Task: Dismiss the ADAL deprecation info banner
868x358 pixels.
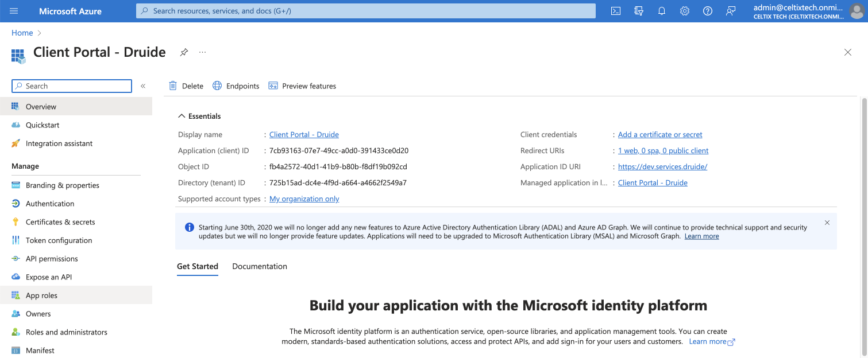Action: (827, 223)
